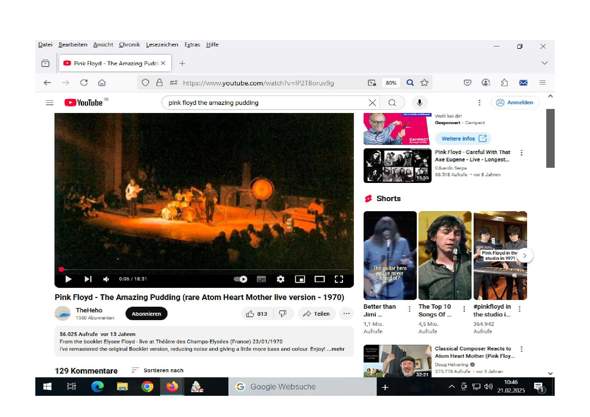Screen dimensions: 590x417
Task: Bookmark this page with star icon
Action: [424, 83]
